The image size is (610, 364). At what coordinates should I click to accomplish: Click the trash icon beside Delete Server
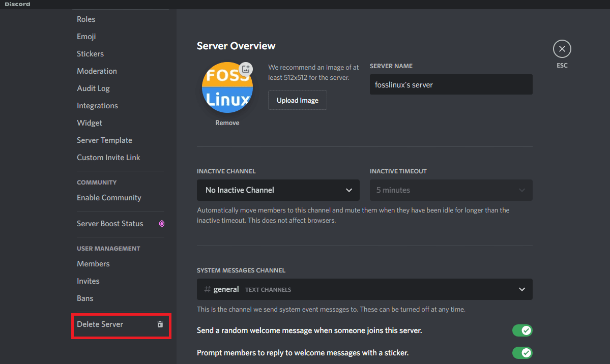(x=160, y=324)
